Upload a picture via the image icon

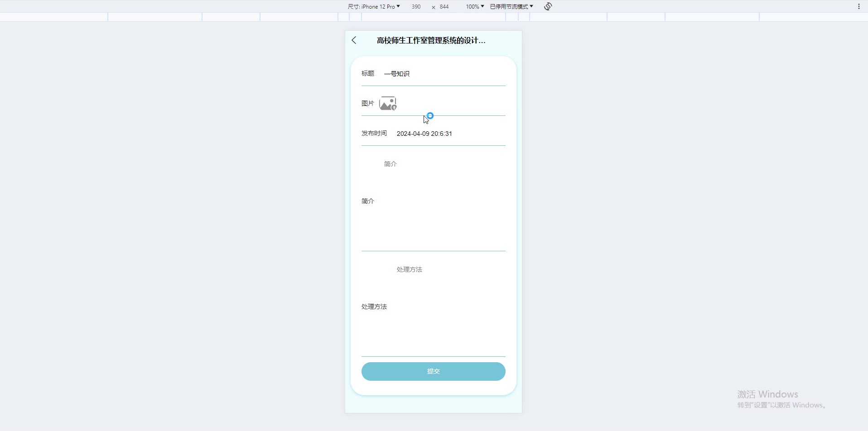tap(388, 103)
